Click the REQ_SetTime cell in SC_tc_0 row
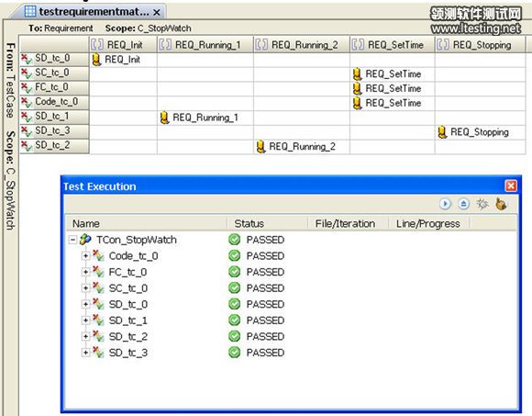This screenshot has height=416, width=532. [x=393, y=74]
